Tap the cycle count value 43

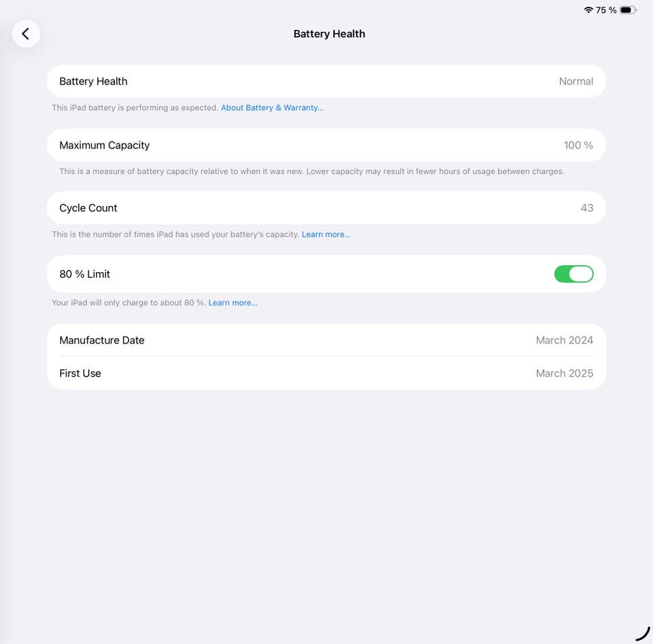point(587,207)
